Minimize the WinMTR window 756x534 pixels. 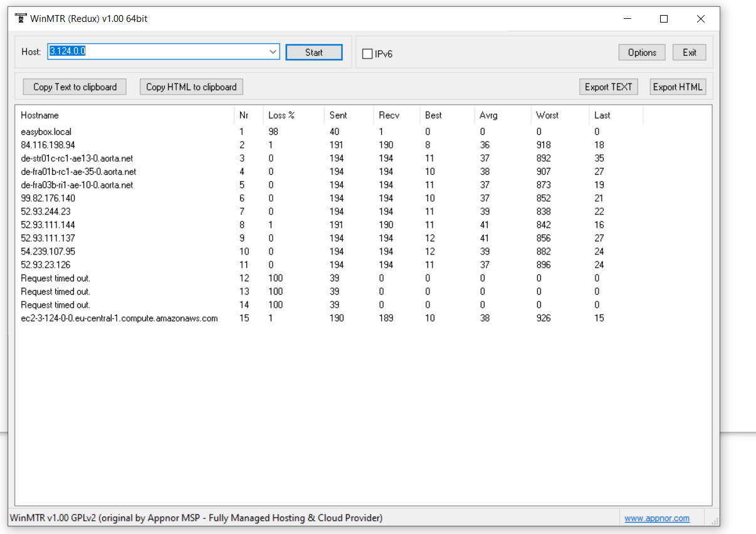point(627,19)
